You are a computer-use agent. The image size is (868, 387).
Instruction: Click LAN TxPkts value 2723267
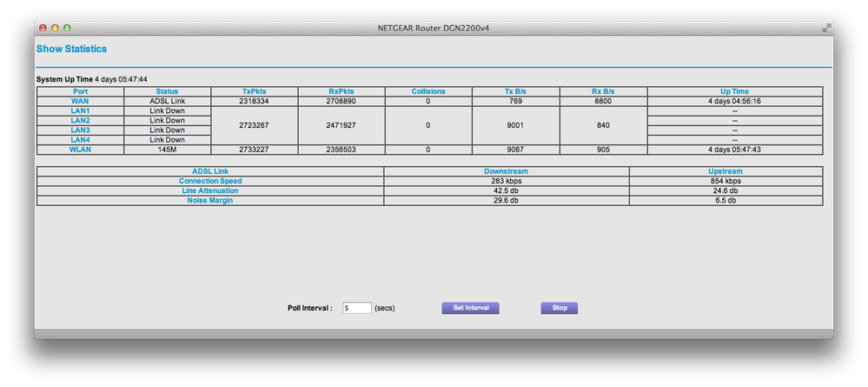click(254, 125)
